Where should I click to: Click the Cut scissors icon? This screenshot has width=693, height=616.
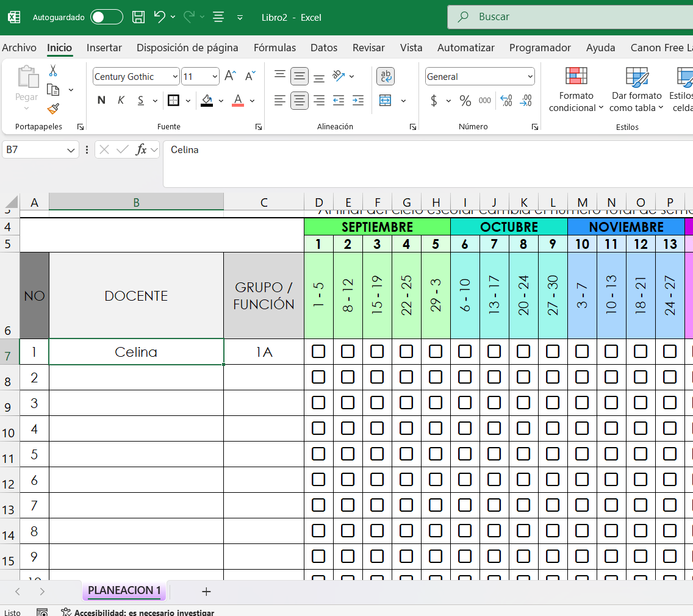click(53, 71)
